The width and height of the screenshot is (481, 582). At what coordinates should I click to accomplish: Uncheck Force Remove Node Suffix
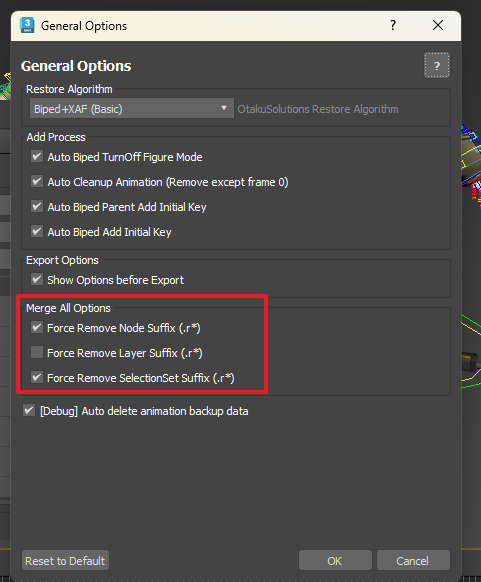pyautogui.click(x=37, y=327)
